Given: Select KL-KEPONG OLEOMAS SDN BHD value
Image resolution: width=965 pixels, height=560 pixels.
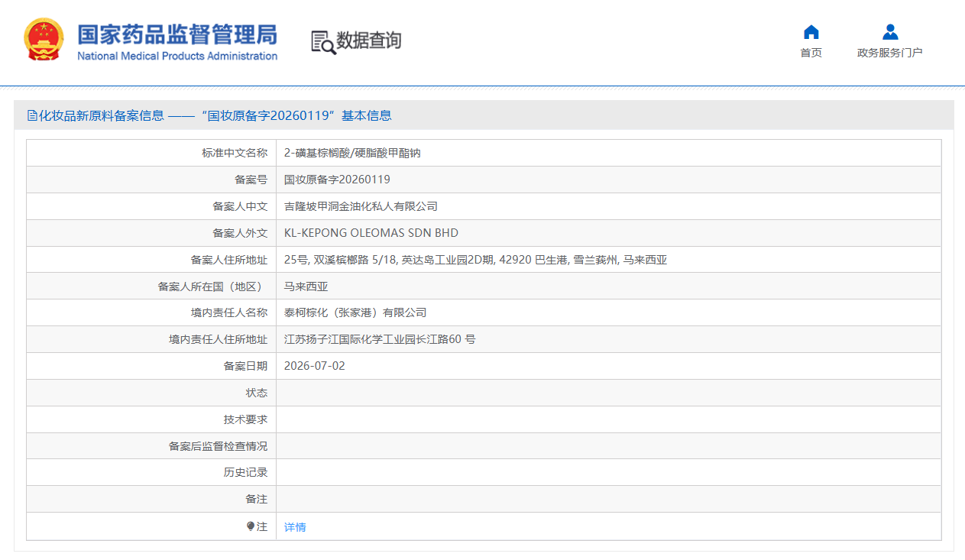Looking at the screenshot, I should click(x=371, y=233).
